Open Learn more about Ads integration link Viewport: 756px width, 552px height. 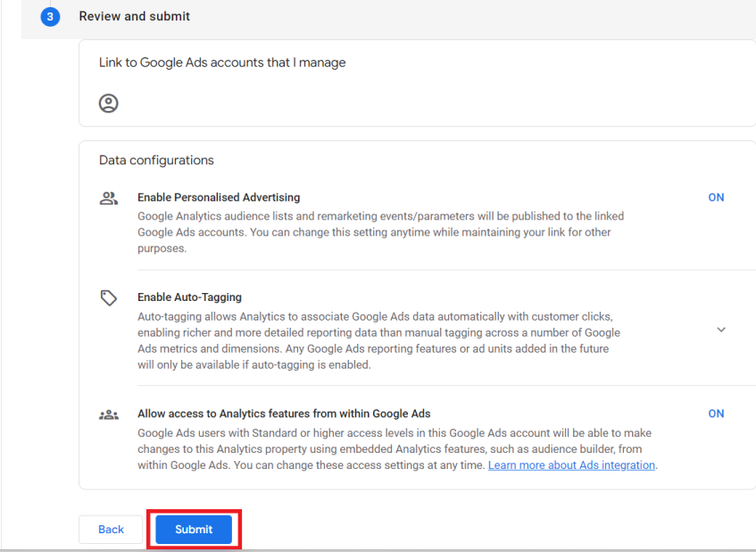[x=571, y=465]
